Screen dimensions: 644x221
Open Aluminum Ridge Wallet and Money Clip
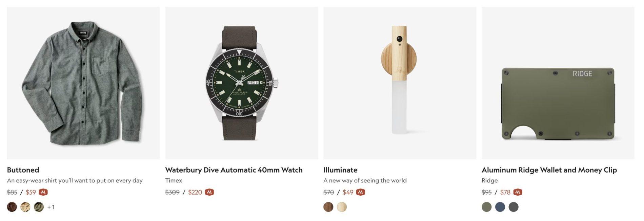(x=549, y=170)
